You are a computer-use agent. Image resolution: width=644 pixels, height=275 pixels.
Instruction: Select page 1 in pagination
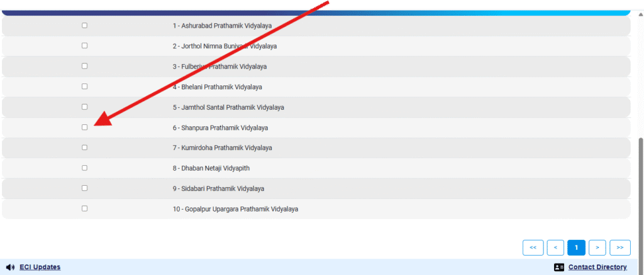576,247
